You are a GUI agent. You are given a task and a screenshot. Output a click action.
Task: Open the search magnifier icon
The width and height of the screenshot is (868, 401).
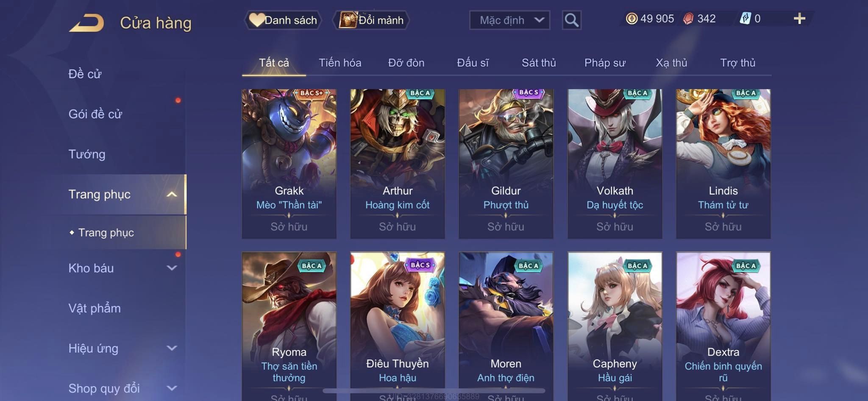click(571, 20)
